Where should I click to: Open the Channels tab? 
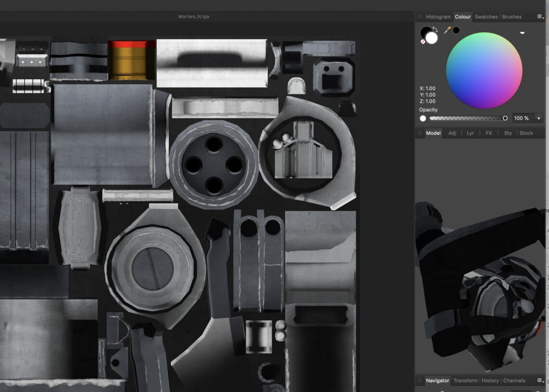[514, 380]
